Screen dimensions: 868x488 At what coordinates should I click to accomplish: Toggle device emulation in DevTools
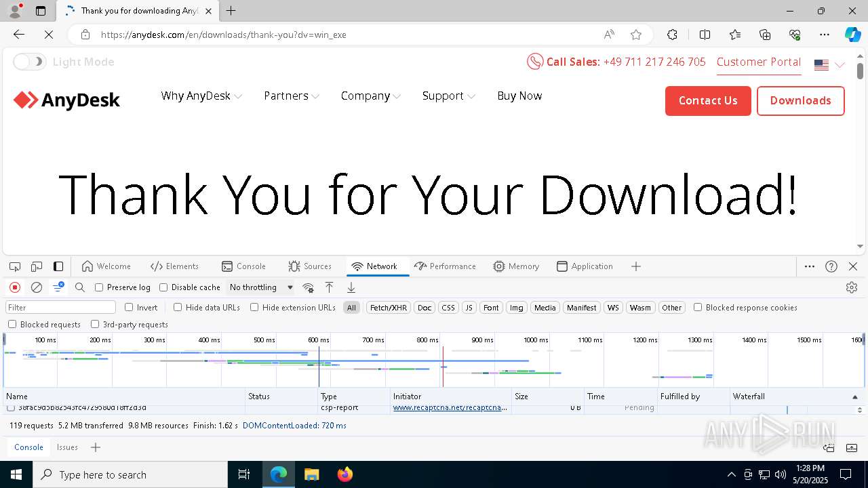click(37, 266)
